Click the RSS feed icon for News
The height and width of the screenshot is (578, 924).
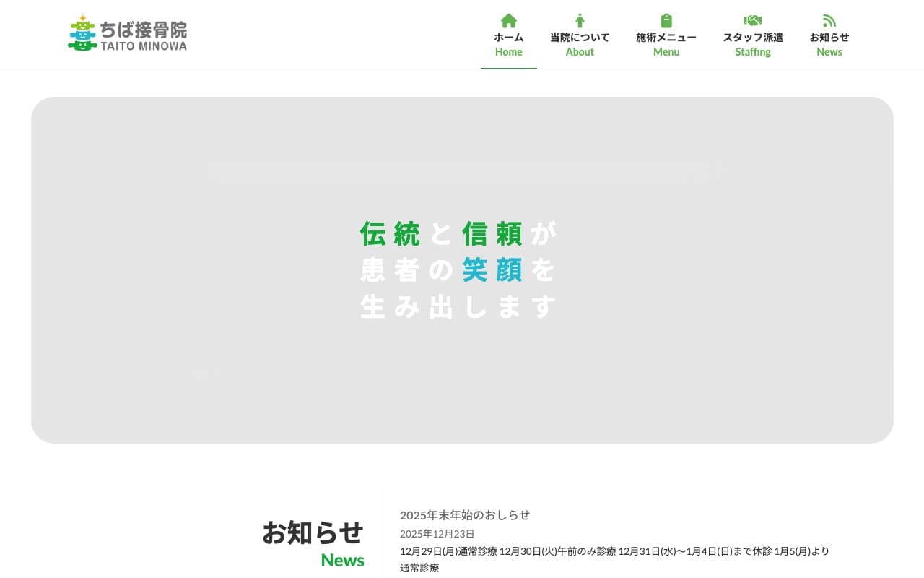[x=829, y=20]
